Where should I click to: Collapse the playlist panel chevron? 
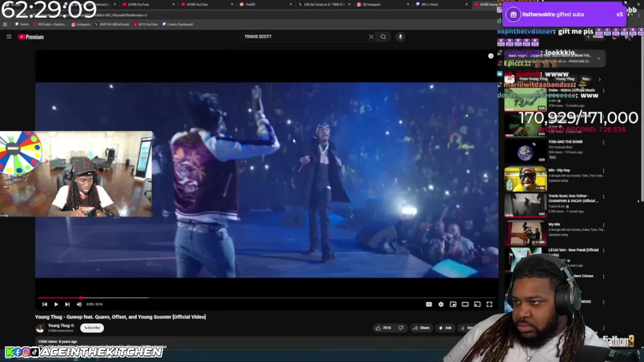(599, 58)
